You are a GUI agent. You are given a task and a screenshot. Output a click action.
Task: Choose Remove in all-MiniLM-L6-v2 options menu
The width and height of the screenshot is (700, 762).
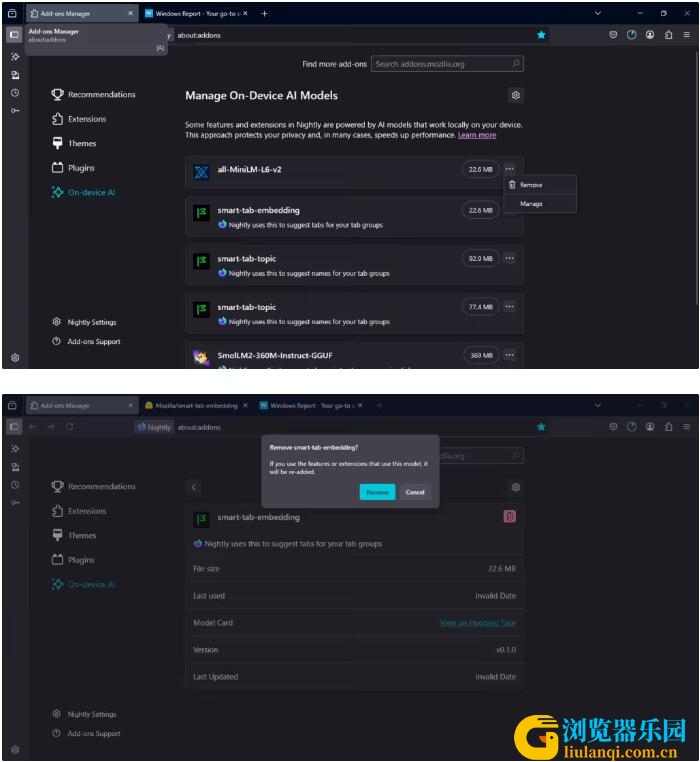coord(540,185)
